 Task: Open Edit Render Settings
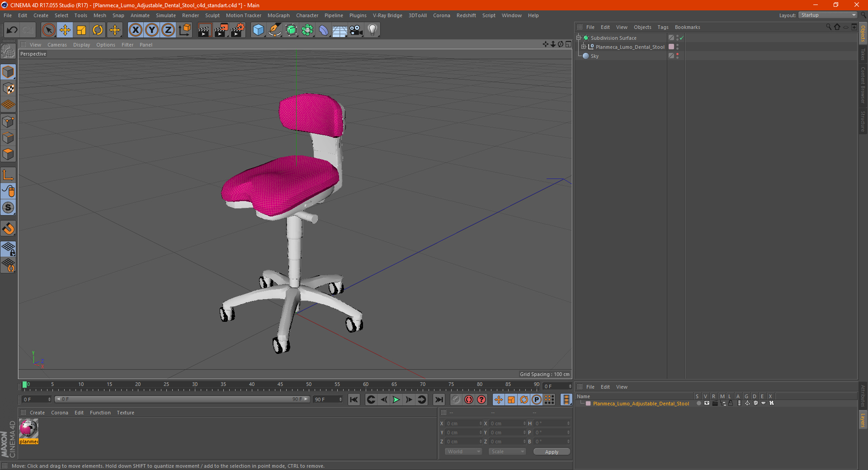coord(238,30)
